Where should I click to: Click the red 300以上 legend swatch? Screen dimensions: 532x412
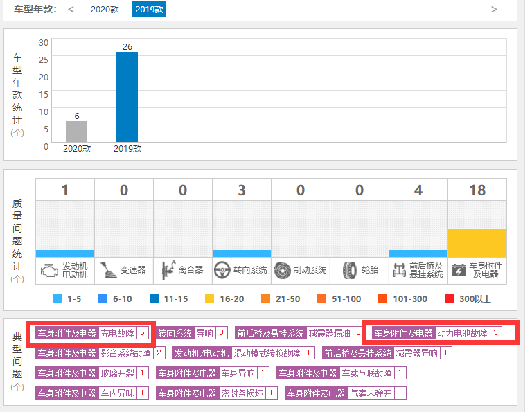click(x=449, y=299)
